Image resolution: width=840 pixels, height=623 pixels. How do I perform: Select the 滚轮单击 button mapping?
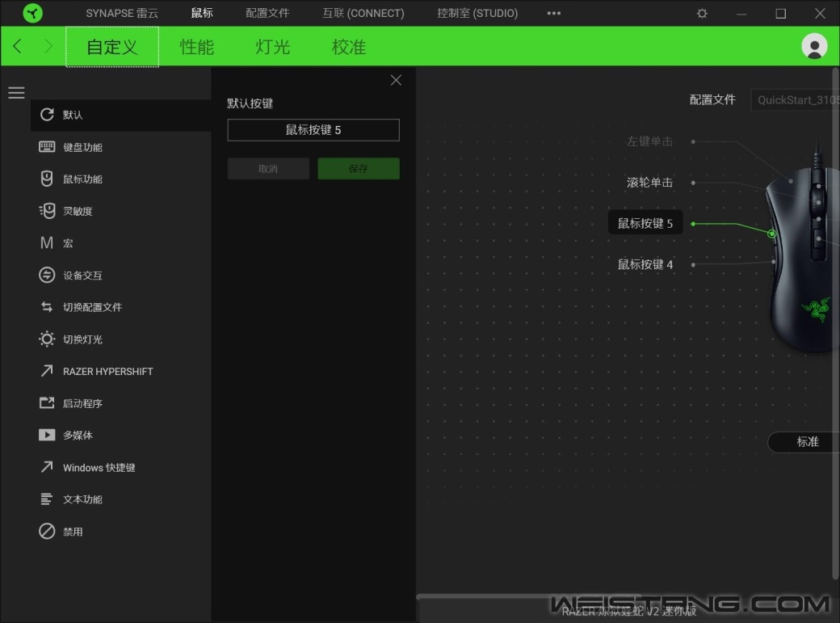point(649,183)
